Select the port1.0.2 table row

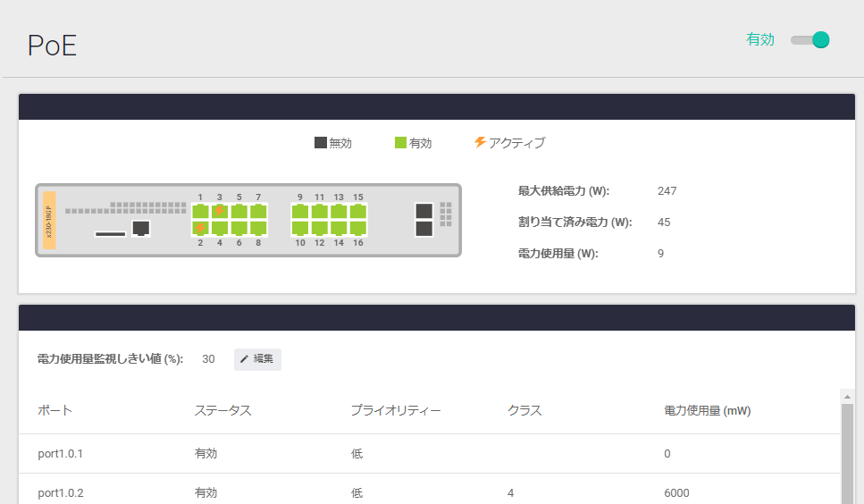click(x=429, y=492)
